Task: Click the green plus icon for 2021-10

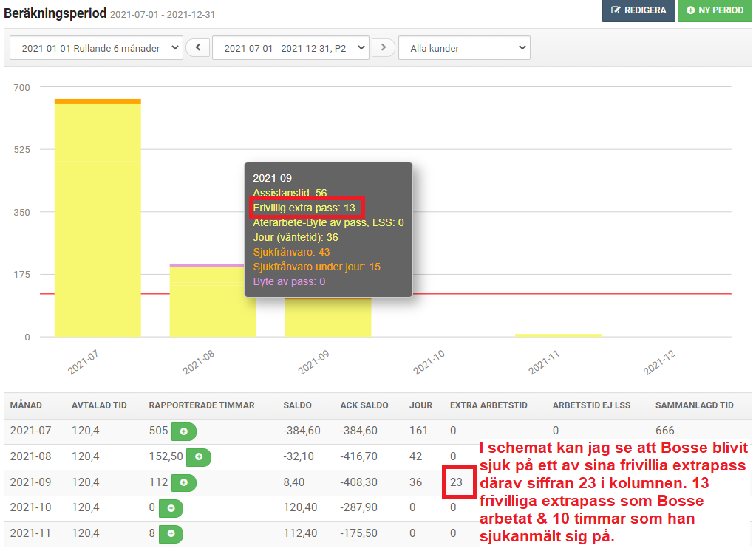Action: tap(171, 508)
